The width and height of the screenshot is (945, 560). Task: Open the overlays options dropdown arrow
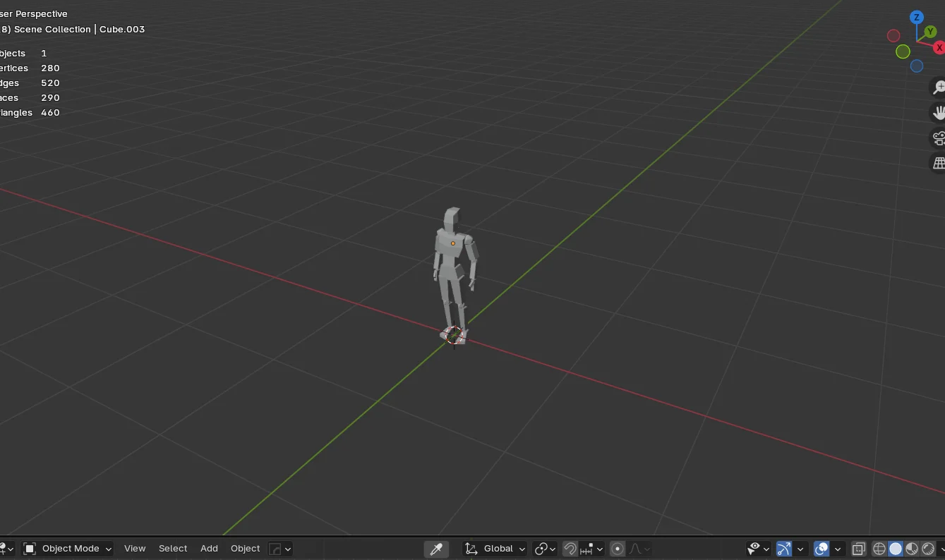point(838,549)
